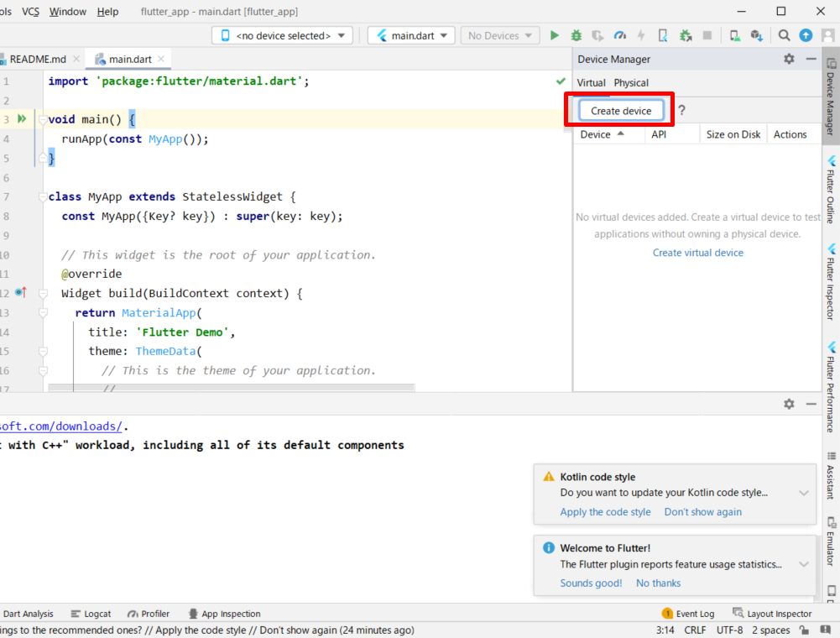Open Flutter DevTools from the toolbar

click(x=663, y=35)
